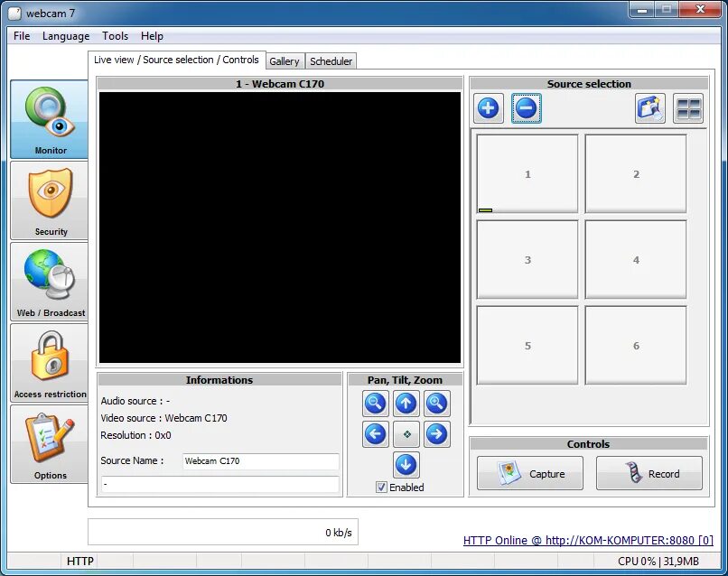
Task: Close the webcam 7 window
Action: click(x=701, y=9)
